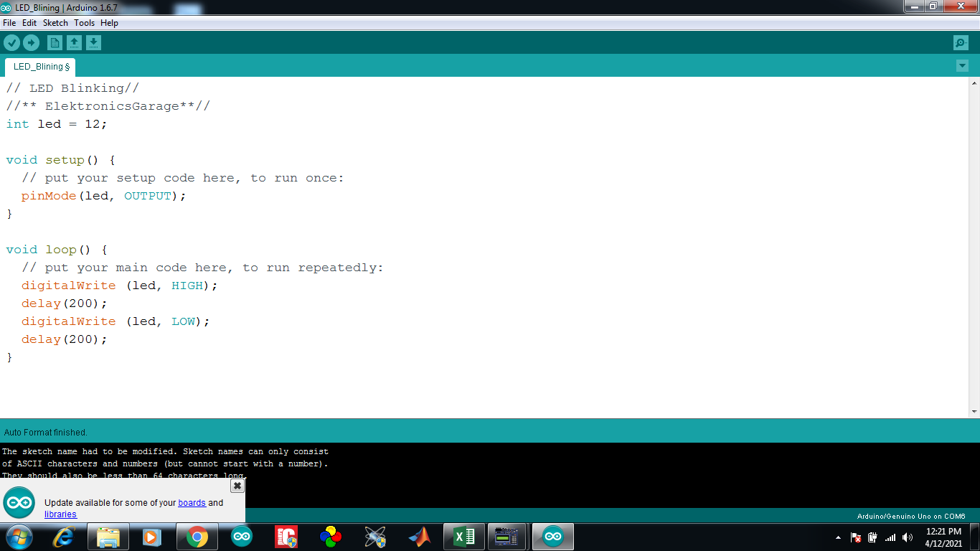Verify the sketch using the checkmark icon
This screenshot has width=980, height=551.
[x=11, y=42]
